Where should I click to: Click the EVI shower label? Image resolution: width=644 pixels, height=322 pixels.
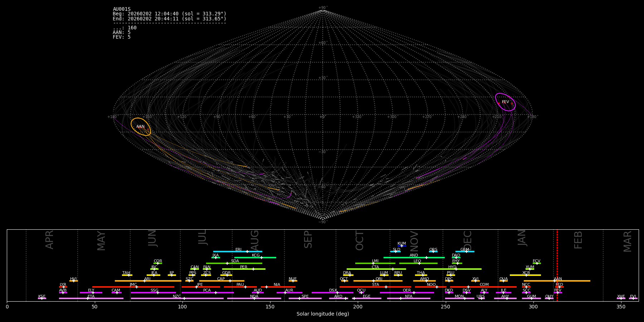click(633, 297)
